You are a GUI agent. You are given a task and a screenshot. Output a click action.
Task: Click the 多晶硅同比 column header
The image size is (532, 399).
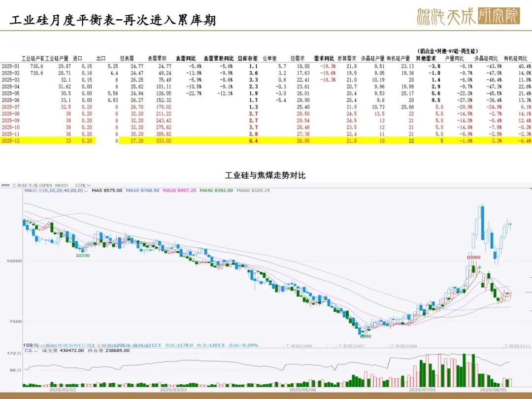coord(486,58)
